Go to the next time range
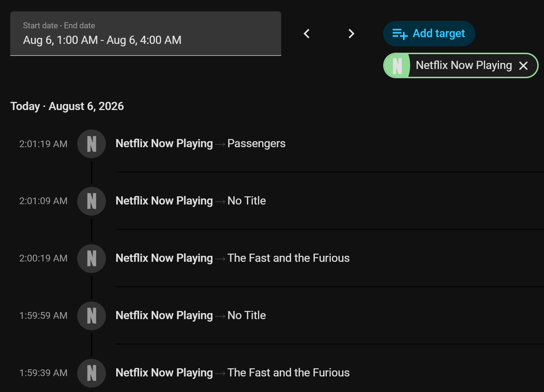Screen dimensions: 544x392 tap(351, 34)
